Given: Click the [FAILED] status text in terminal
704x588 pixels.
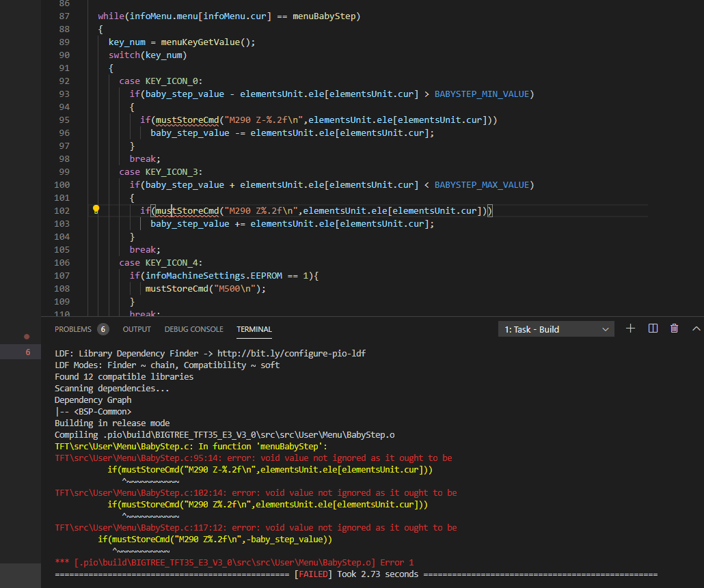Looking at the screenshot, I should [313, 574].
